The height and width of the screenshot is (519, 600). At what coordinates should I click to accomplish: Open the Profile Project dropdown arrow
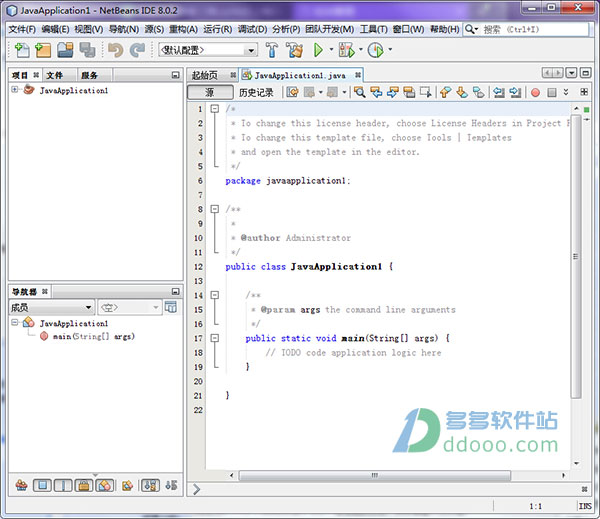pyautogui.click(x=390, y=50)
